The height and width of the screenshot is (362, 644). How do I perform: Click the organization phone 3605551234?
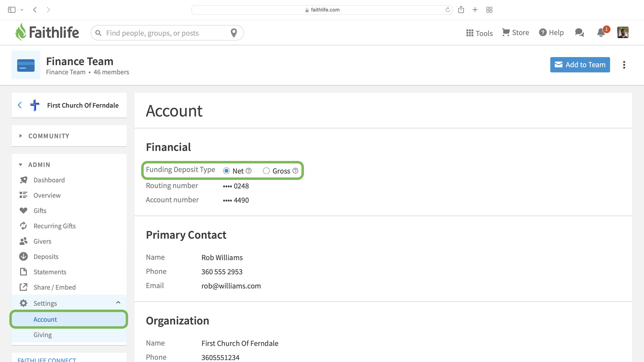(x=220, y=358)
